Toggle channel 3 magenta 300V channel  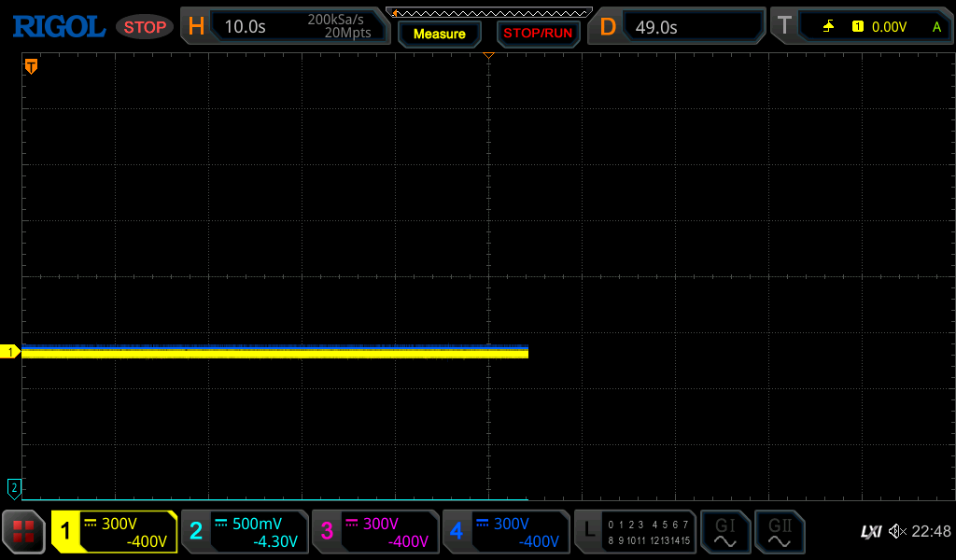[x=375, y=532]
